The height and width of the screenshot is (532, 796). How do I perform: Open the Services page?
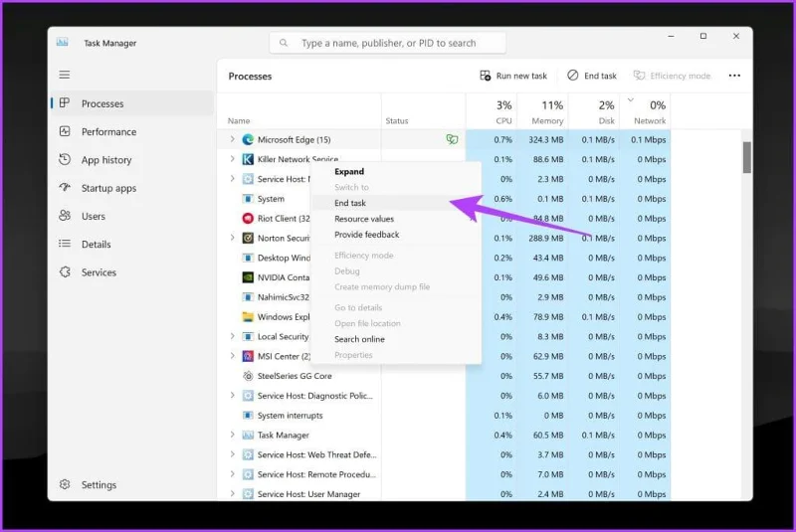[132, 271]
